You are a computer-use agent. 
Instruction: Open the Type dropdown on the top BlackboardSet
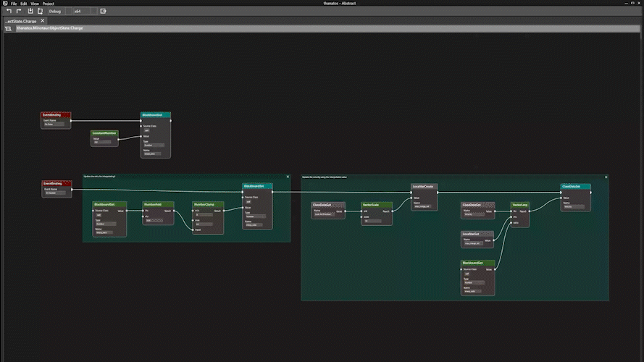point(154,146)
